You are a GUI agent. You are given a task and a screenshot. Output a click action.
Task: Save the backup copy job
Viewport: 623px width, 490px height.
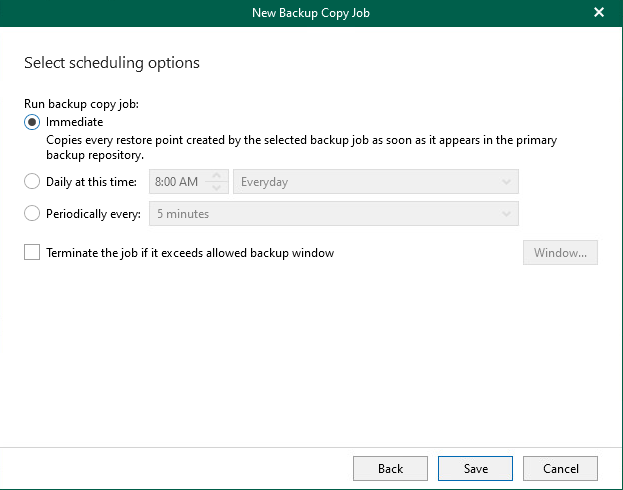tap(475, 469)
